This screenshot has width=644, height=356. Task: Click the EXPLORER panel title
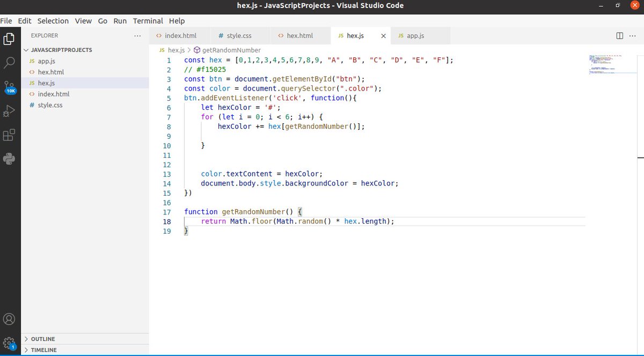point(45,35)
